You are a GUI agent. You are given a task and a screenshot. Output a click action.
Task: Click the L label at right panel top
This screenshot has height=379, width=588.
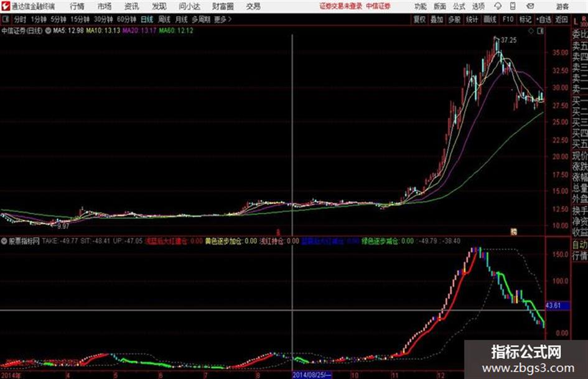[576, 22]
